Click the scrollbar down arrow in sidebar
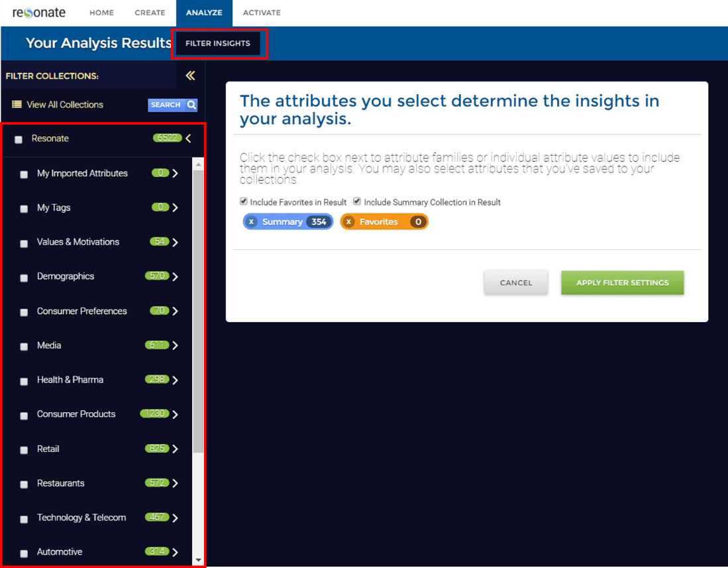 [x=198, y=560]
